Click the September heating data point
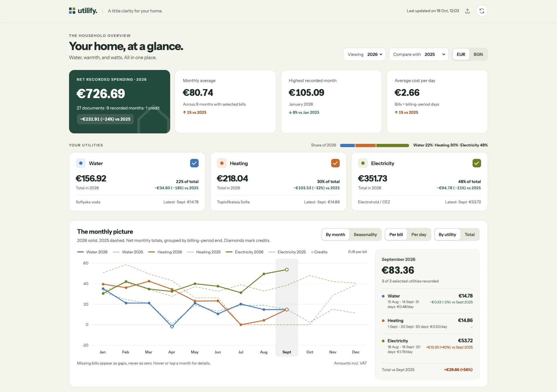This screenshot has height=392, width=557. tap(287, 309)
